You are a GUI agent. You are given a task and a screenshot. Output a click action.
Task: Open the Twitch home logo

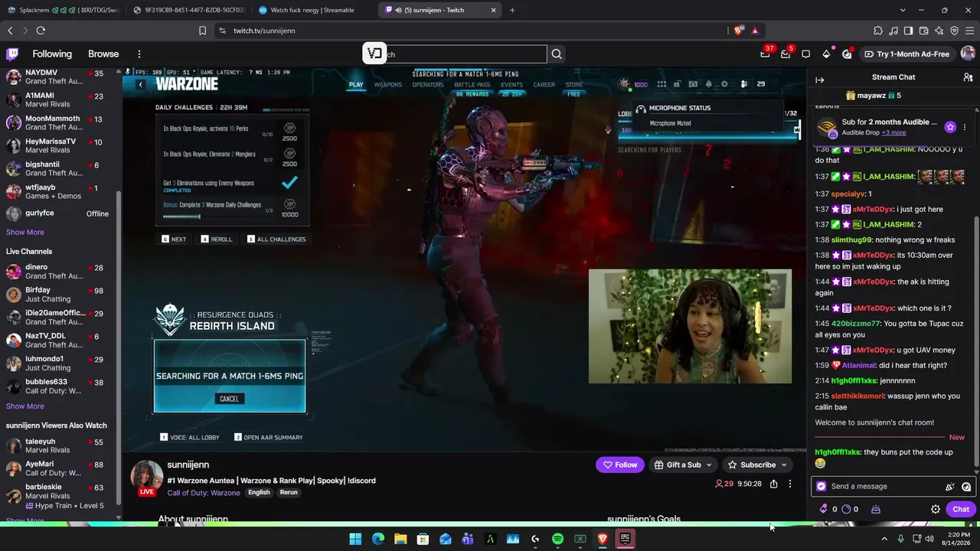[x=12, y=54]
